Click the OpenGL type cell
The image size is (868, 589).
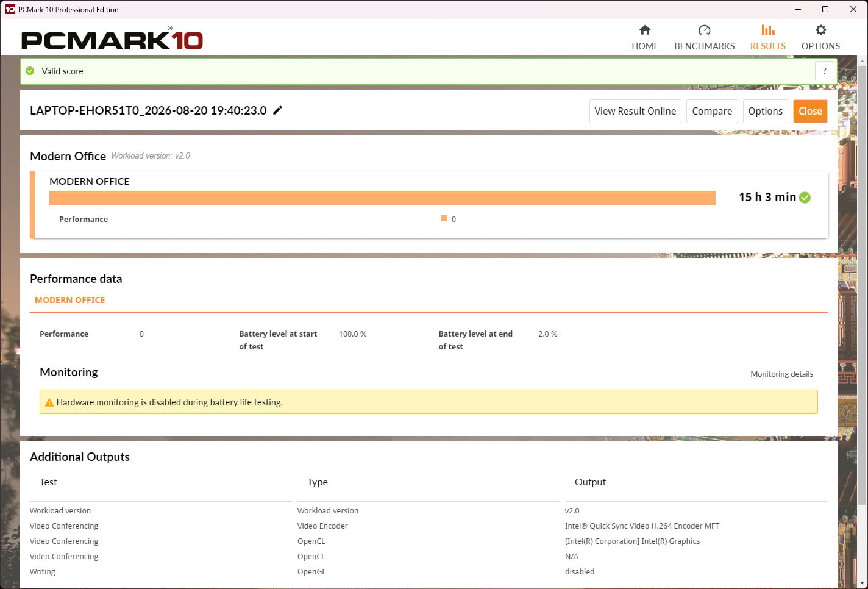coord(311,571)
